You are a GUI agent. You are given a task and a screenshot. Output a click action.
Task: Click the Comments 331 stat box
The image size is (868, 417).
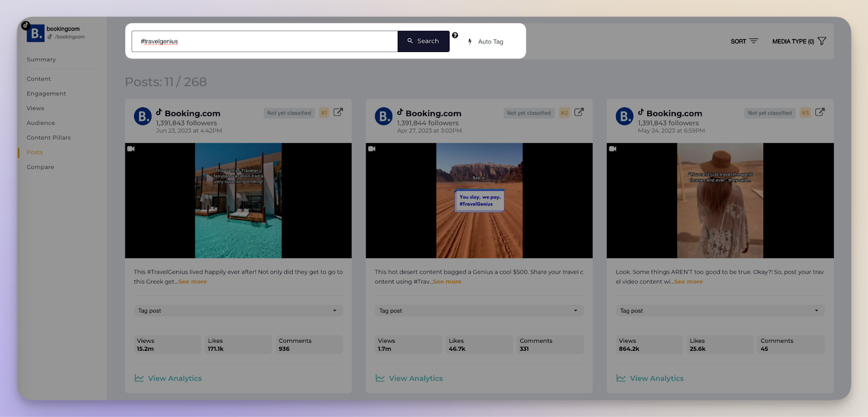point(550,345)
